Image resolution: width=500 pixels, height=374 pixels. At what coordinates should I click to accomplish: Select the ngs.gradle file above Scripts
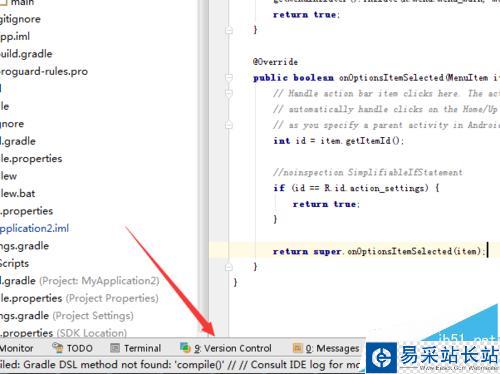coord(25,246)
